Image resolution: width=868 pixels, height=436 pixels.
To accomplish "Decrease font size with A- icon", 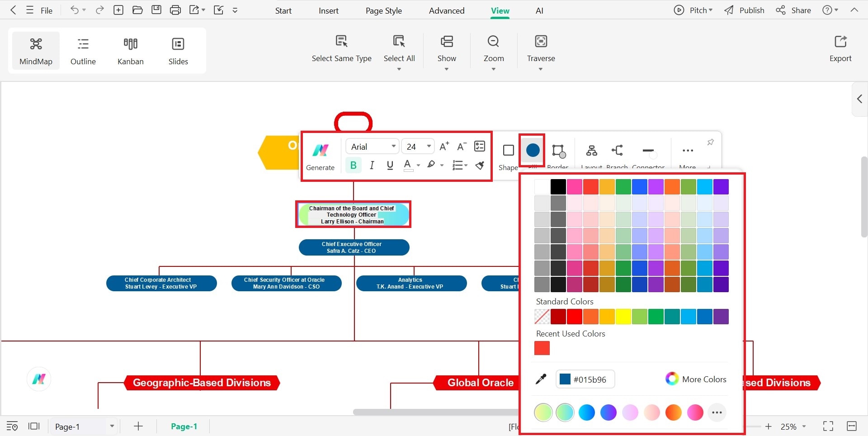I will tap(462, 146).
